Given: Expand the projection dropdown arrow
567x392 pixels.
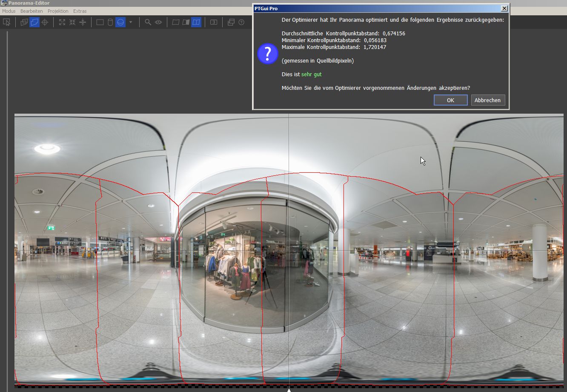Looking at the screenshot, I should click(131, 22).
